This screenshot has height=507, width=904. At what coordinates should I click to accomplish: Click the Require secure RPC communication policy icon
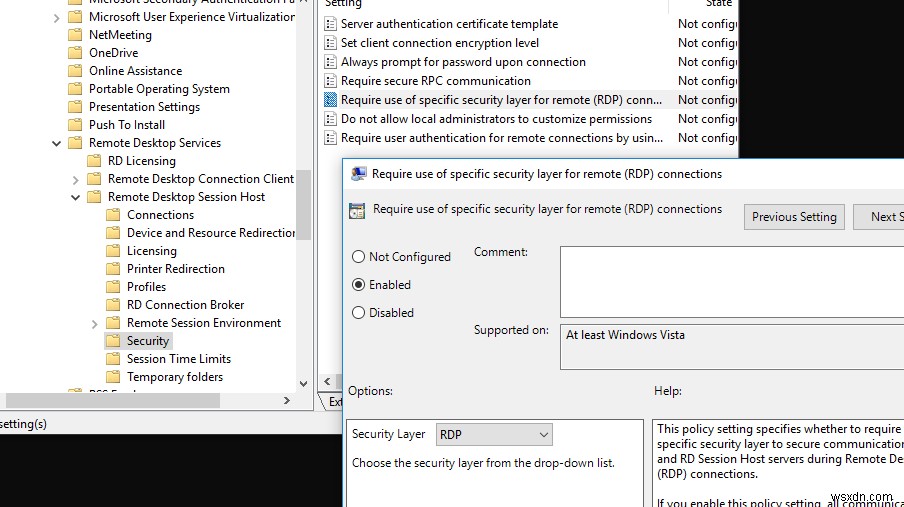click(x=331, y=81)
